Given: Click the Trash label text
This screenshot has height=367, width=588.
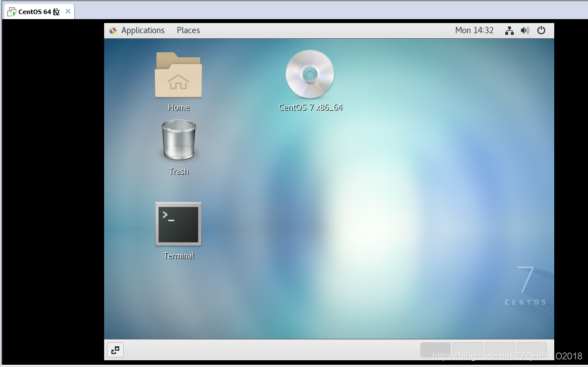Looking at the screenshot, I should pyautogui.click(x=178, y=171).
